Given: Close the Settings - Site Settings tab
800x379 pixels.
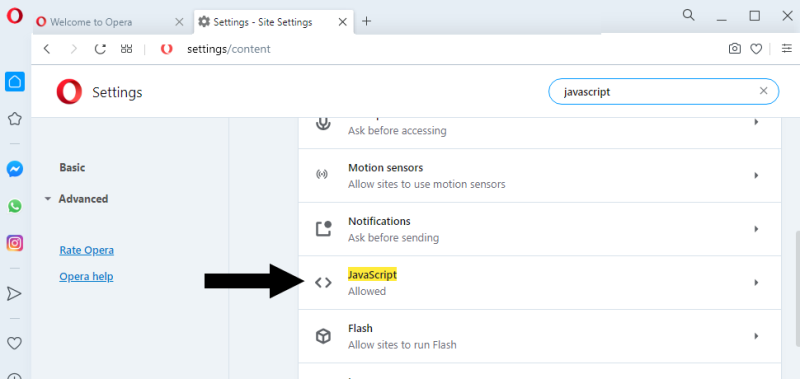Looking at the screenshot, I should [343, 22].
